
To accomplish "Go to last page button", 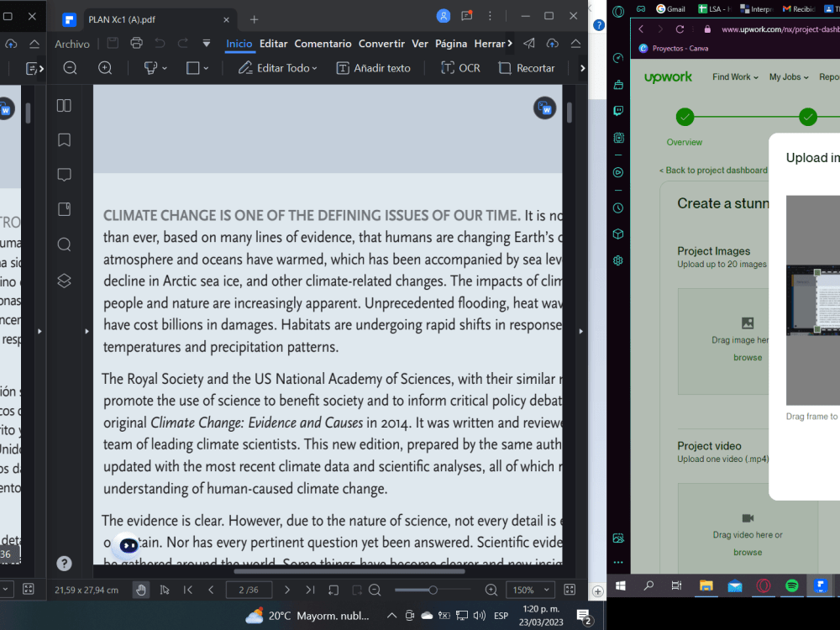I will click(310, 590).
